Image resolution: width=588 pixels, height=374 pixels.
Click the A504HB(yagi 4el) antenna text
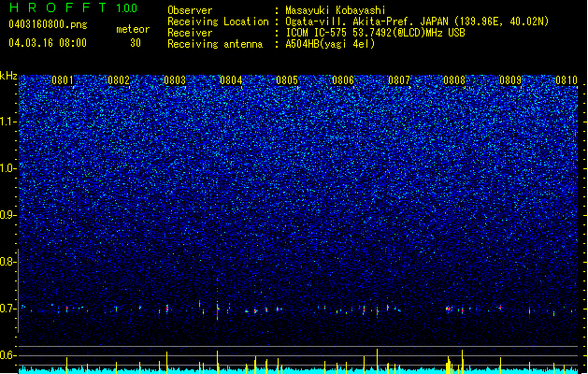pos(330,44)
